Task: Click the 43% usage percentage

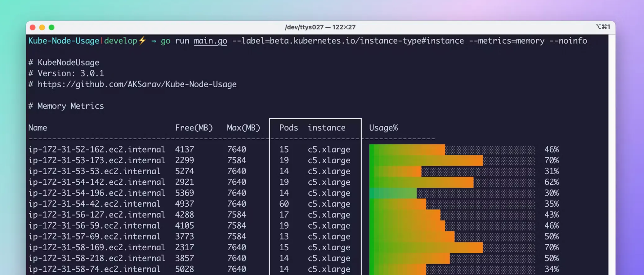Action: click(x=552, y=215)
